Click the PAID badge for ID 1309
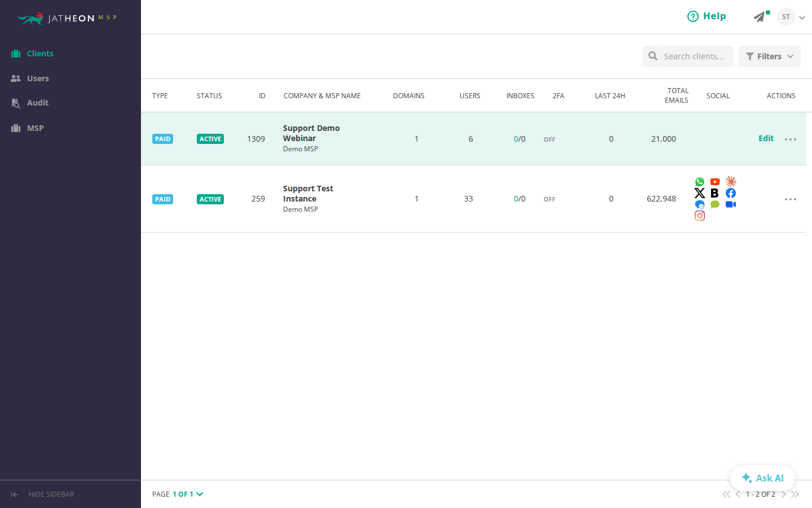Viewport: 812px width, 508px height. coord(162,139)
